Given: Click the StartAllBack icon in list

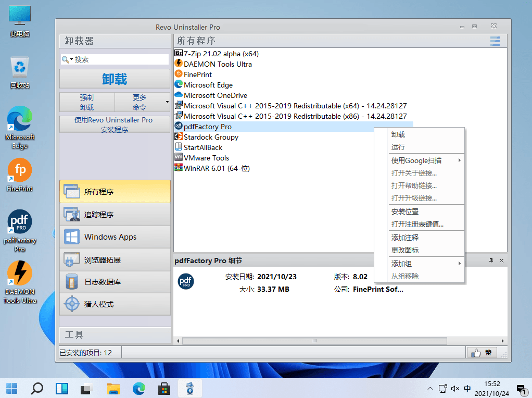Looking at the screenshot, I should click(179, 147).
